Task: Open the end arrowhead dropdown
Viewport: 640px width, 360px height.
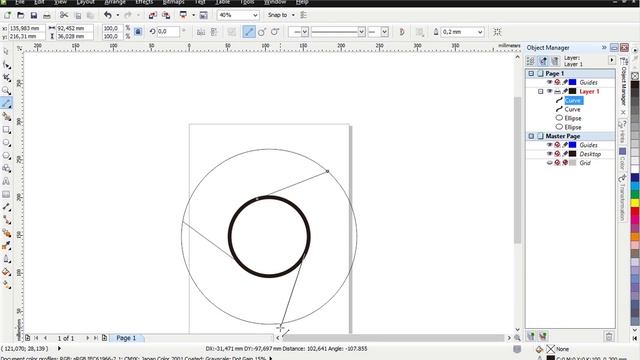Action: tap(384, 32)
